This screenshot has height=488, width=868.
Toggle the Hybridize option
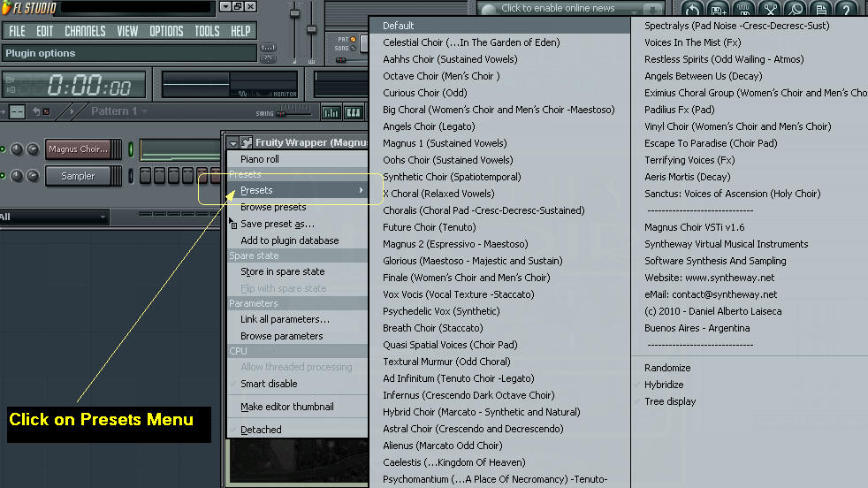(664, 385)
